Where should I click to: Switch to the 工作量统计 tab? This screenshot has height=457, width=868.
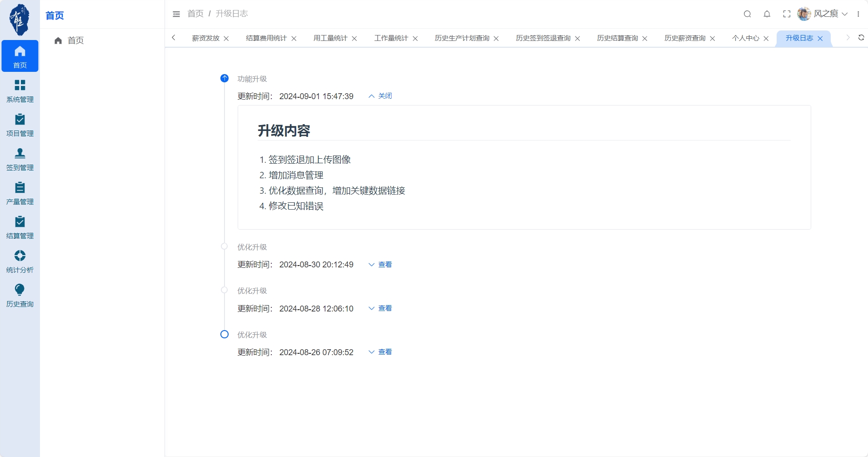[391, 38]
